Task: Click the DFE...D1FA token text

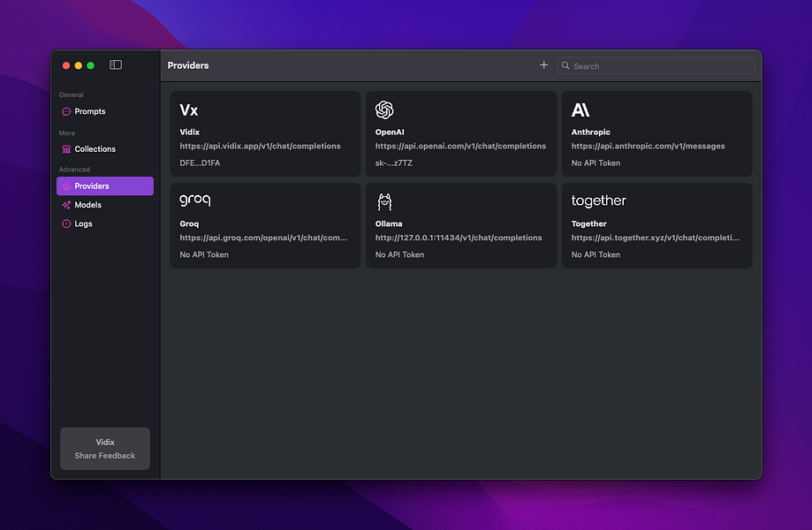Action: tap(200, 163)
